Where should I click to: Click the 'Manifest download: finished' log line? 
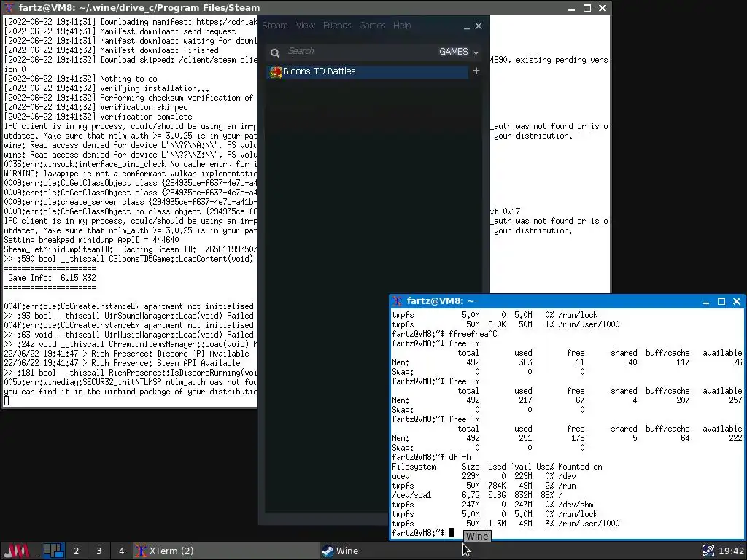point(111,50)
